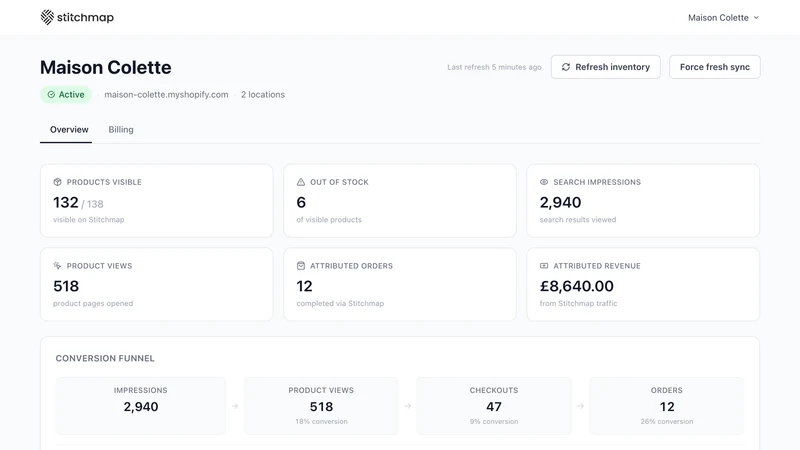Select the Overview tab
The width and height of the screenshot is (800, 450).
[x=69, y=130]
